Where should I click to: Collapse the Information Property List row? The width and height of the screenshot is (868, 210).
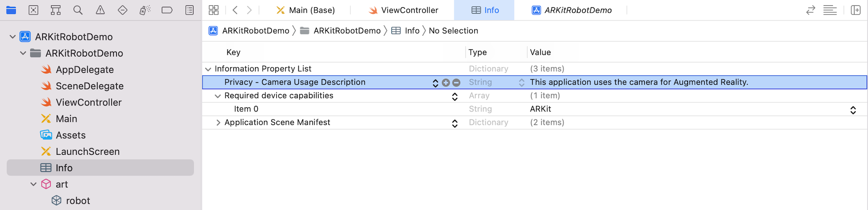pos(208,69)
